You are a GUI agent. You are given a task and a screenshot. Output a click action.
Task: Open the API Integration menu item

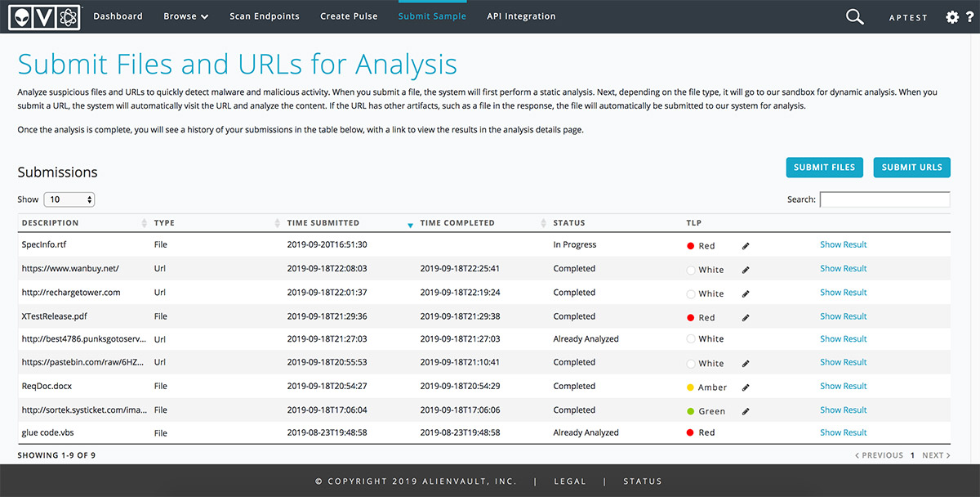[x=521, y=16]
